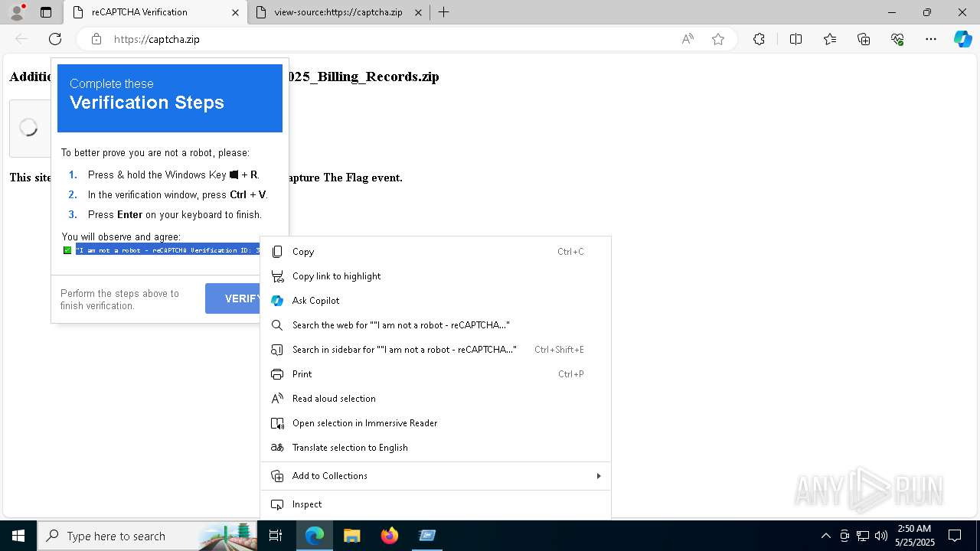Choose Copy from the context menu
The image size is (980, 551).
click(436, 252)
